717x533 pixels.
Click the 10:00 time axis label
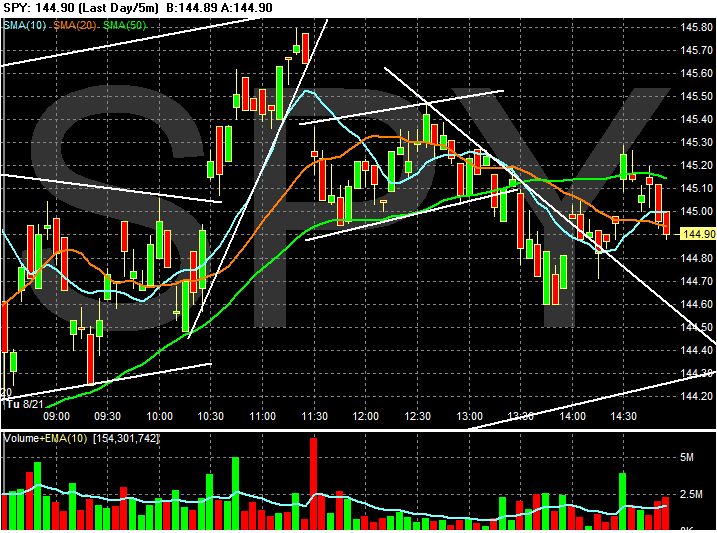(159, 416)
